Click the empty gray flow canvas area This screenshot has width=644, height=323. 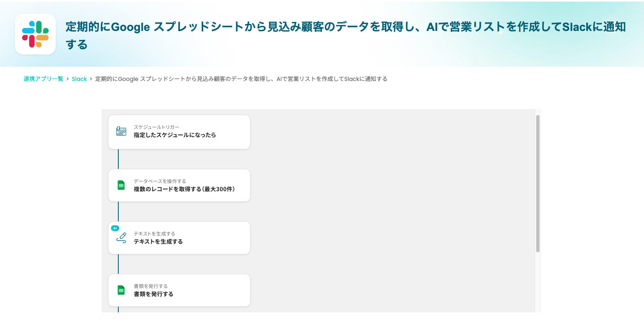click(390, 203)
